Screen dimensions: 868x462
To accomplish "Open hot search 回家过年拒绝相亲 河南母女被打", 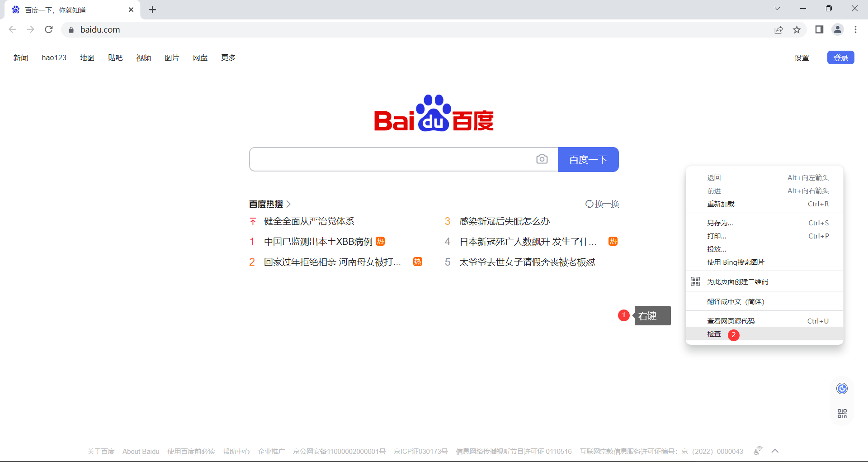I will tap(332, 262).
